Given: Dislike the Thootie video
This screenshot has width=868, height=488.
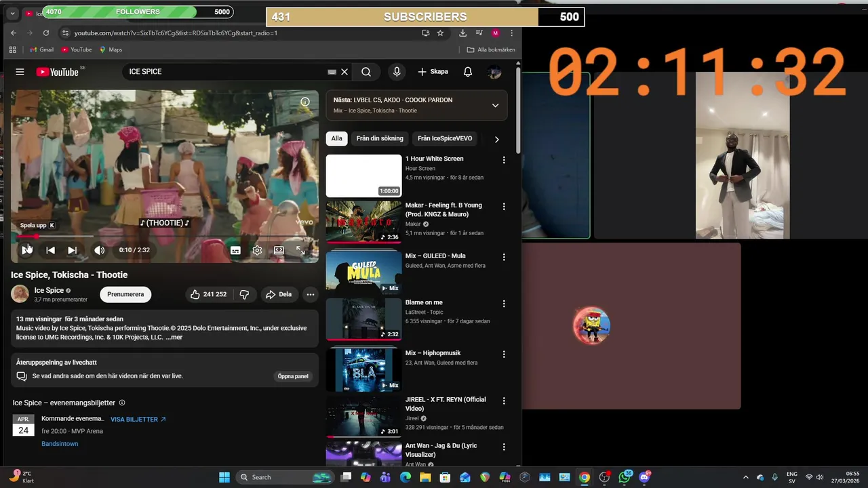Looking at the screenshot, I should click(244, 294).
